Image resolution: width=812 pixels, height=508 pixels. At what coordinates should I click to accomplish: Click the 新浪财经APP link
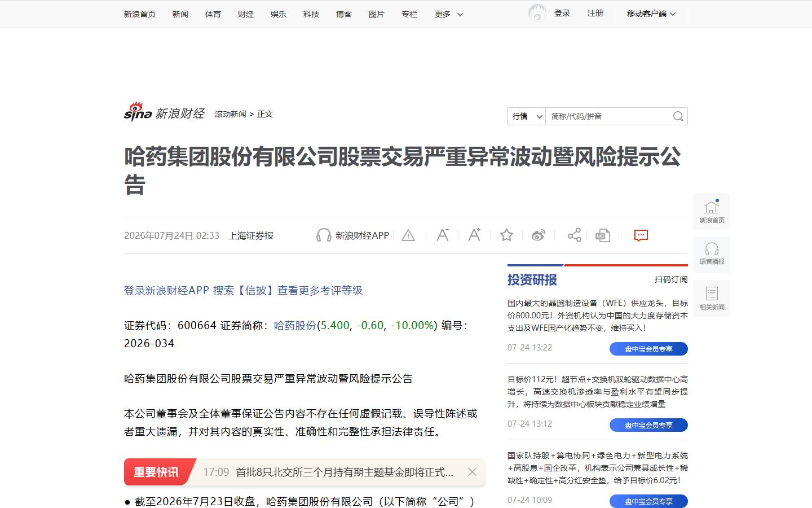pos(362,235)
